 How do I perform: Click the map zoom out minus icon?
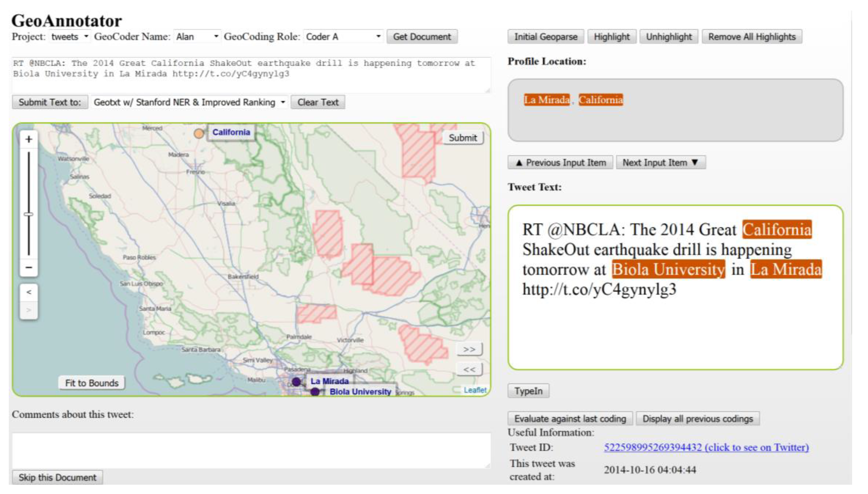(x=29, y=267)
